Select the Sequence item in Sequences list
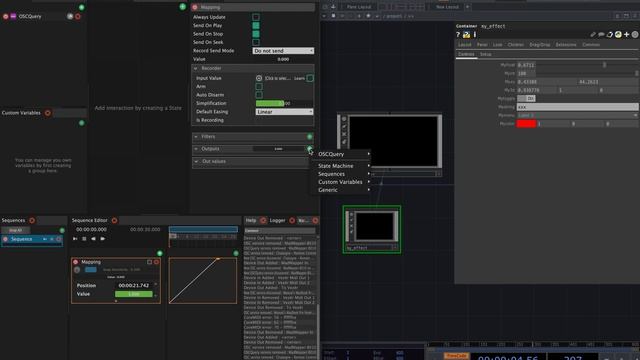 32,239
